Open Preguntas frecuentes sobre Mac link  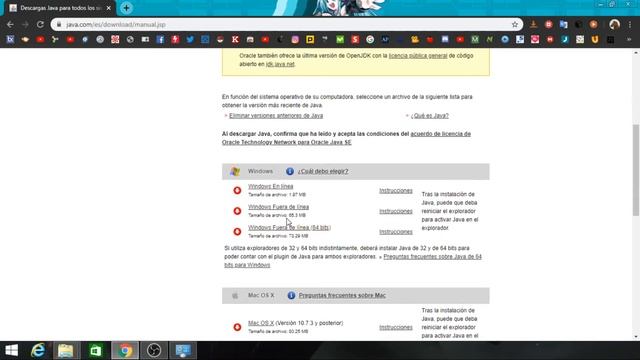point(342,296)
